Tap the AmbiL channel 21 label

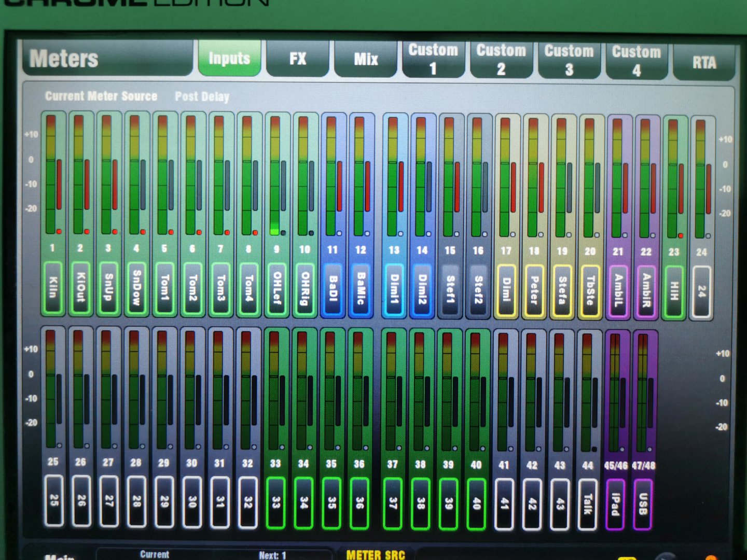click(618, 291)
